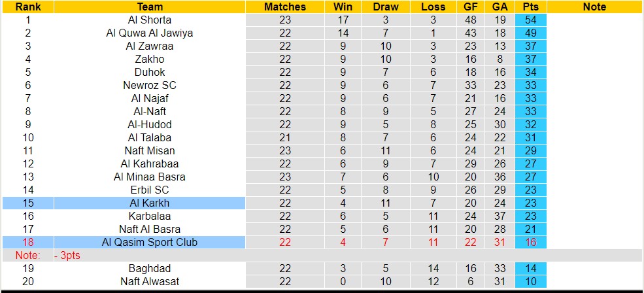Click the Al Zawraa team name
Screen dimensions: 644x293
150,46
